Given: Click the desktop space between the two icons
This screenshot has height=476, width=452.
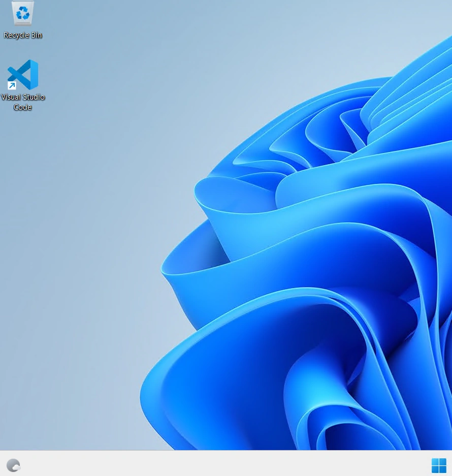Looking at the screenshot, I should click(x=23, y=49).
